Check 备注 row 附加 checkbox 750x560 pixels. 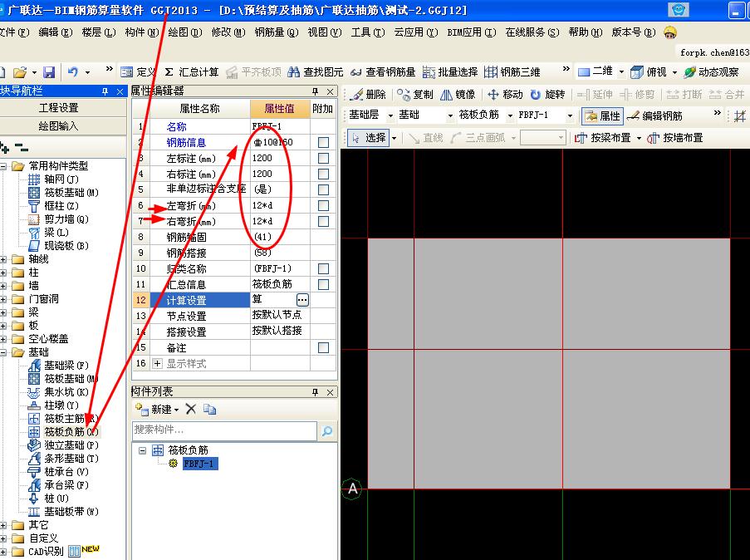[x=323, y=347]
